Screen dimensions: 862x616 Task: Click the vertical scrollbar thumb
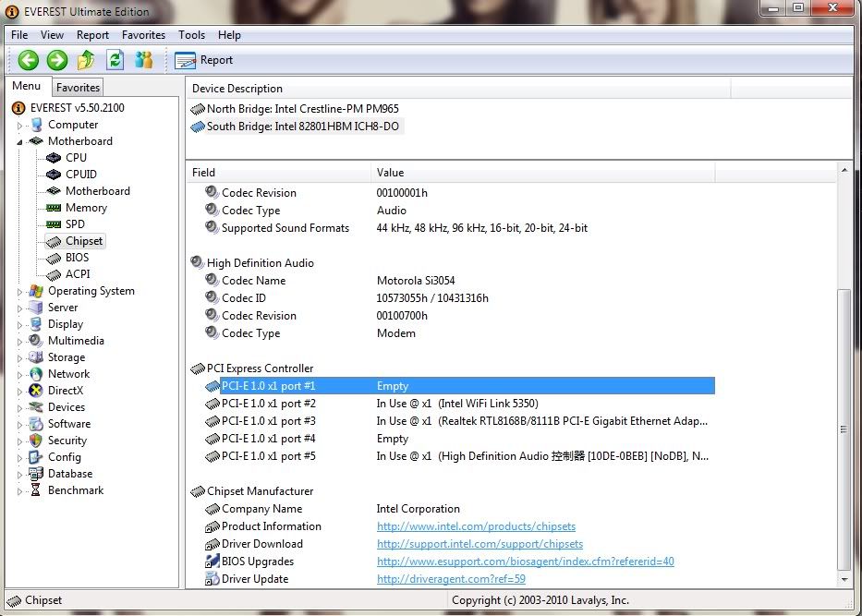[x=844, y=429]
